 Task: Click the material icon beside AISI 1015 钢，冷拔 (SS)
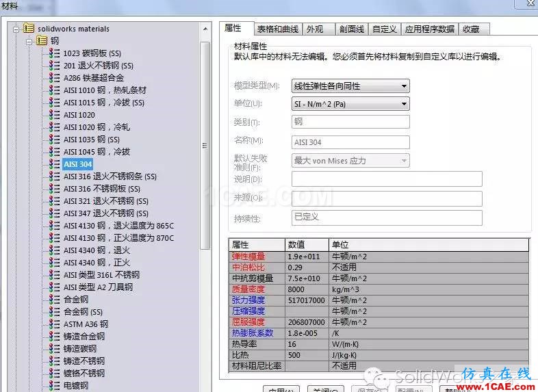click(54, 103)
